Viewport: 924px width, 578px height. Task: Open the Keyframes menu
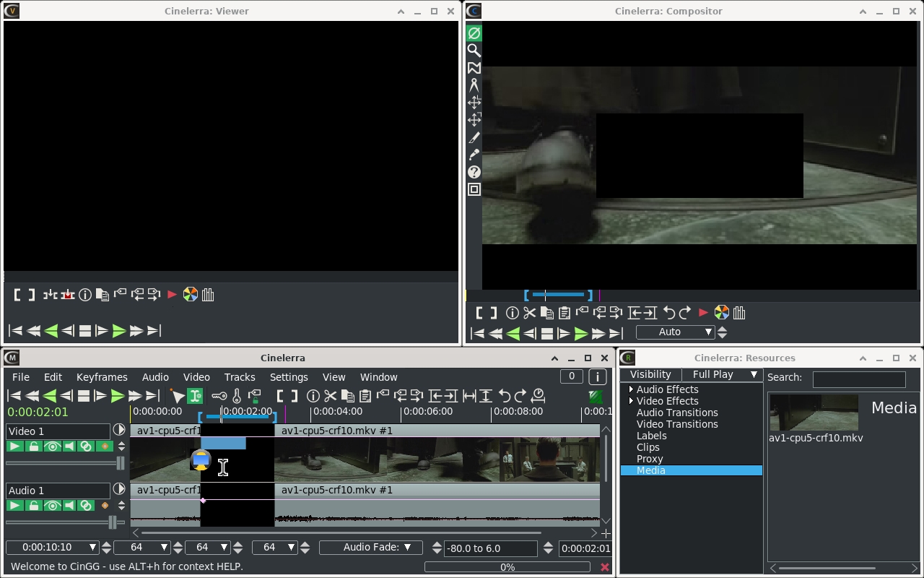pyautogui.click(x=102, y=377)
